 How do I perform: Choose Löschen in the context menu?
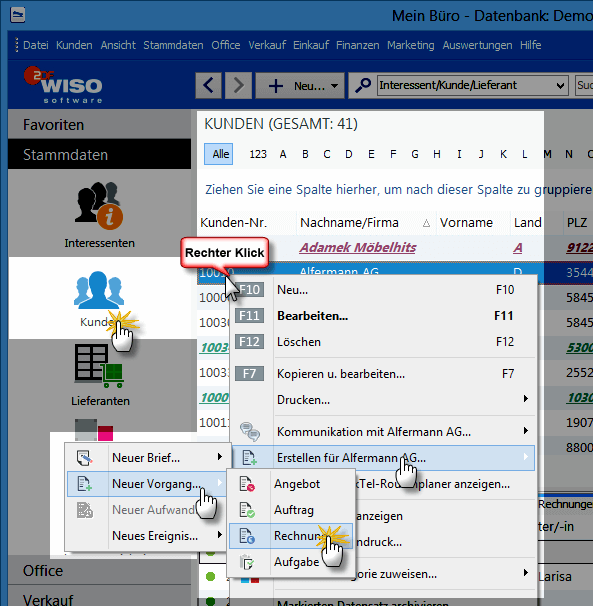pos(383,342)
